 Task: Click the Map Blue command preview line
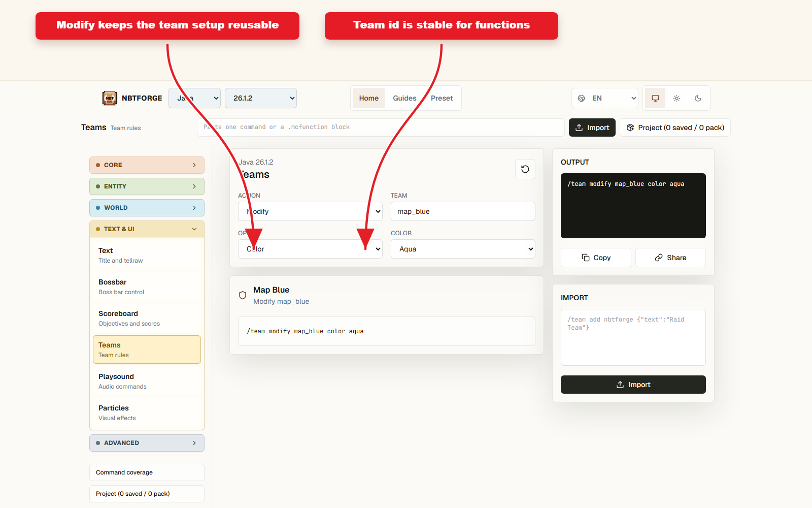pyautogui.click(x=387, y=331)
